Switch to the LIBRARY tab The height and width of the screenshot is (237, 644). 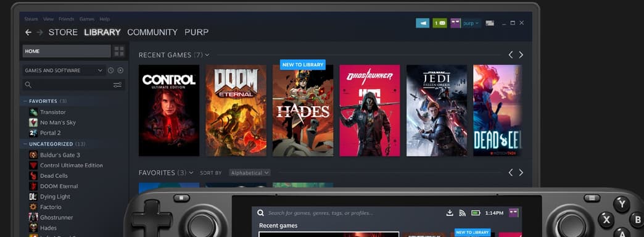pyautogui.click(x=102, y=33)
